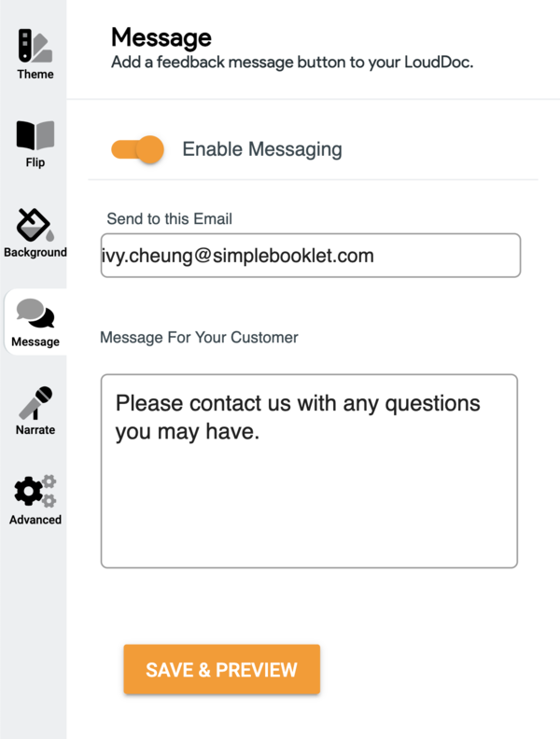
Task: Select the Message speech bubbles icon
Action: click(35, 314)
